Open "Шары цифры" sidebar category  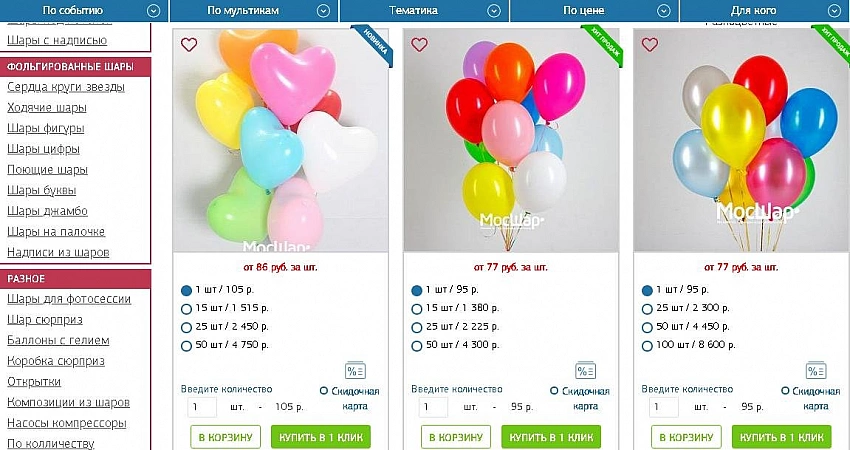coord(45,149)
